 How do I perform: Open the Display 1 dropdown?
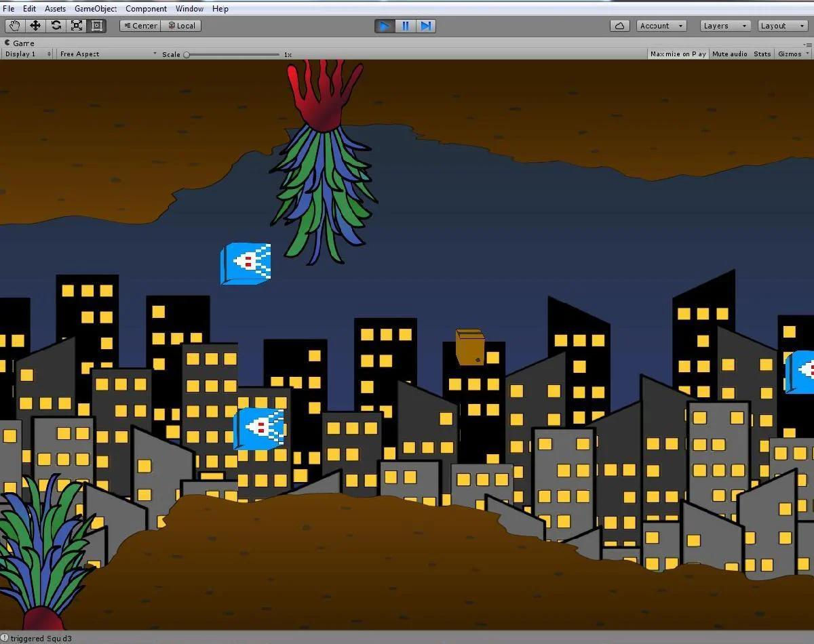click(28, 54)
